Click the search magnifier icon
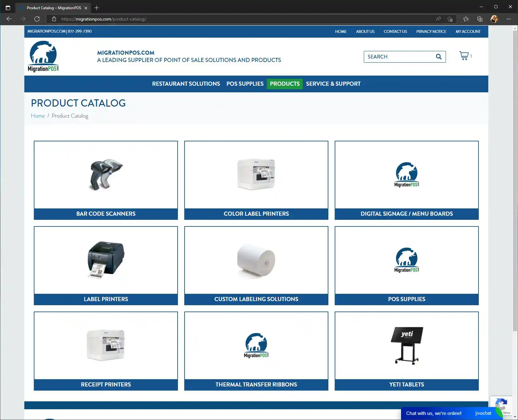This screenshot has height=420, width=518. (x=439, y=57)
